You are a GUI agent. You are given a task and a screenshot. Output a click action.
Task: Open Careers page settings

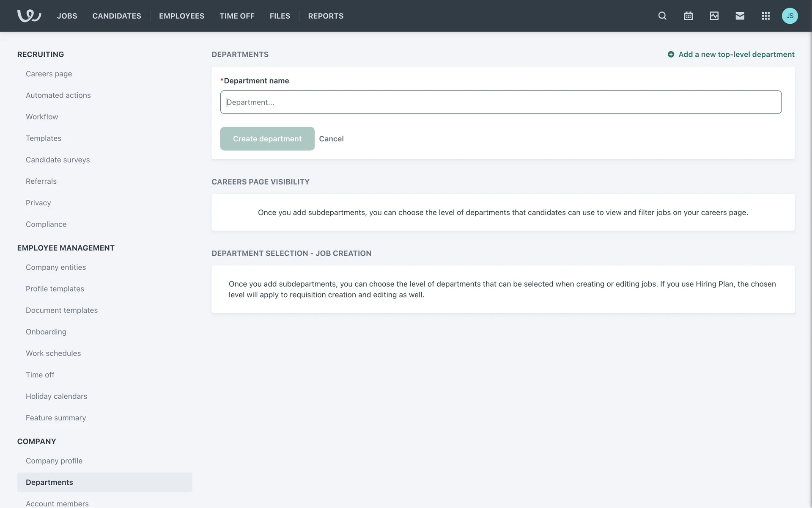tap(49, 74)
